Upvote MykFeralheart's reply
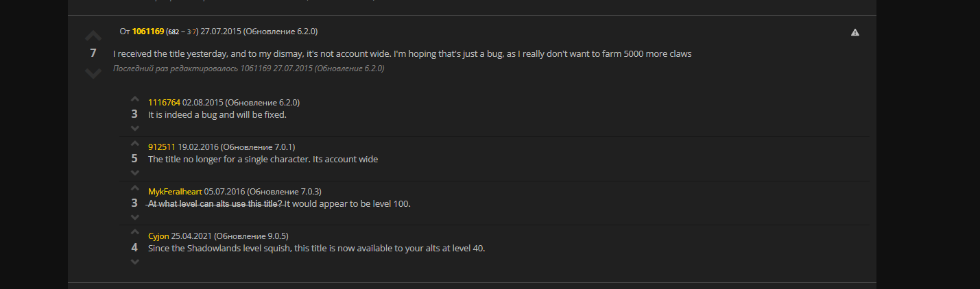 pyautogui.click(x=134, y=189)
